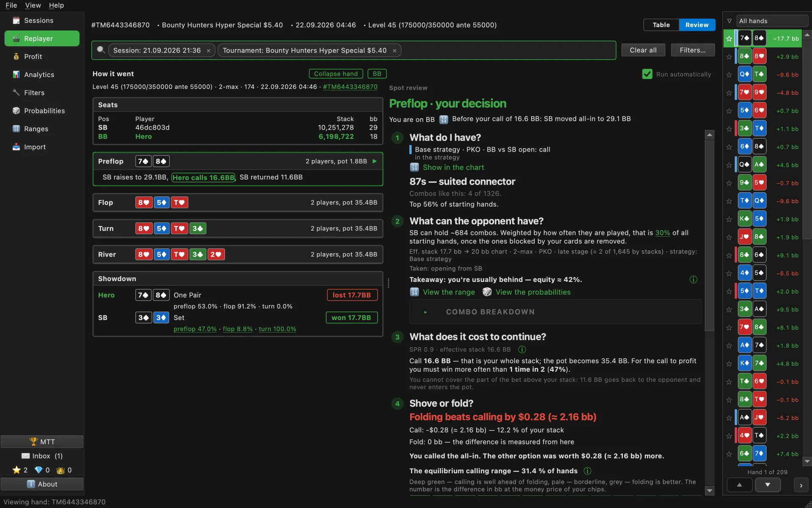Open the View the range link
The image size is (812, 508).
[x=449, y=292]
